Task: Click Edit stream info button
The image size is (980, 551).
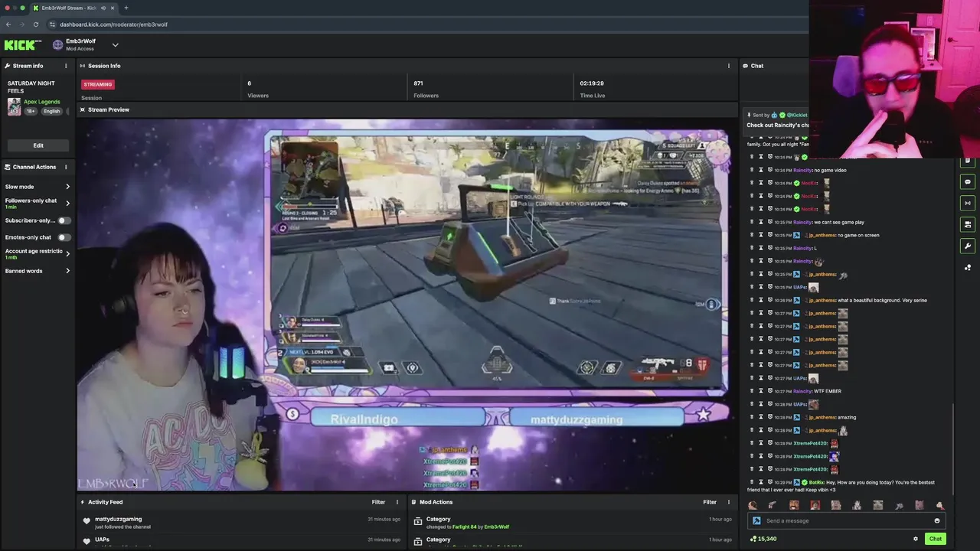Action: pos(38,145)
